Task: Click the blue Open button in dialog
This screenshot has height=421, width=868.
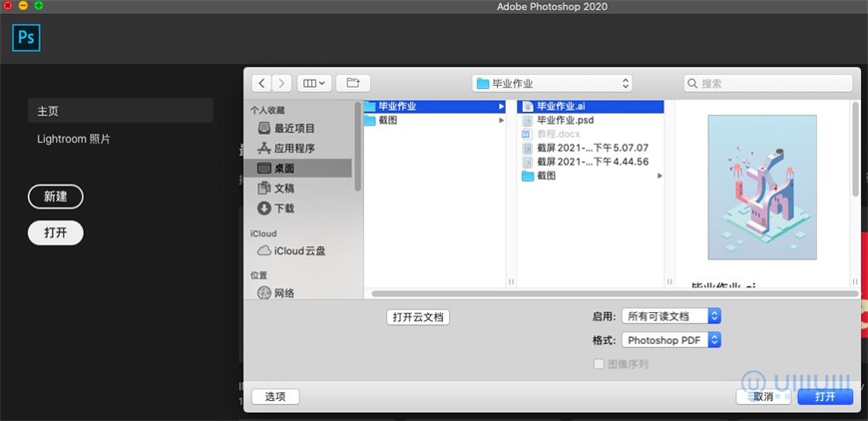Action: click(825, 396)
